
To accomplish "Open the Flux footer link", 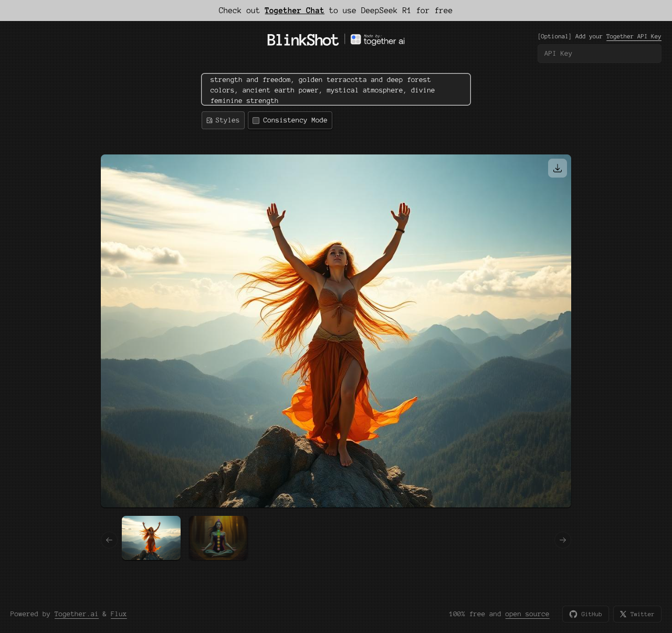I will [118, 614].
